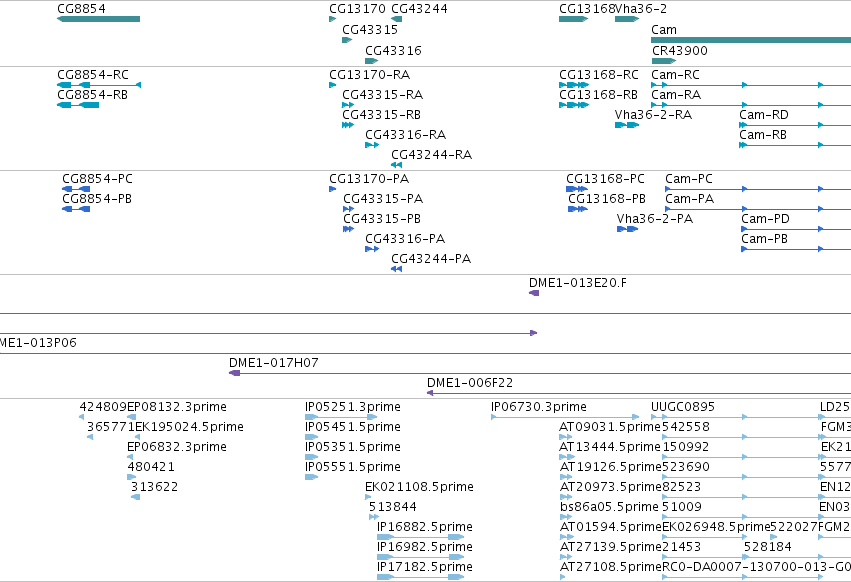851x582 pixels.
Task: Select the CG43316-PA protein label
Action: point(405,239)
